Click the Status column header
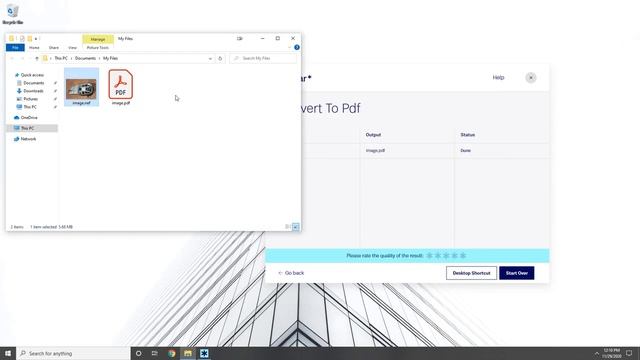 point(467,135)
